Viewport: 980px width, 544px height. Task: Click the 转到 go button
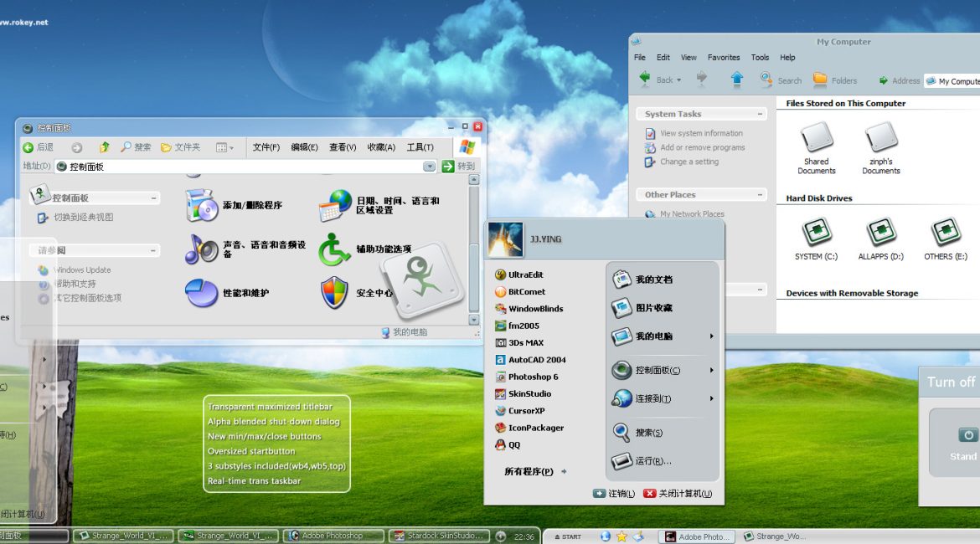[x=459, y=167]
